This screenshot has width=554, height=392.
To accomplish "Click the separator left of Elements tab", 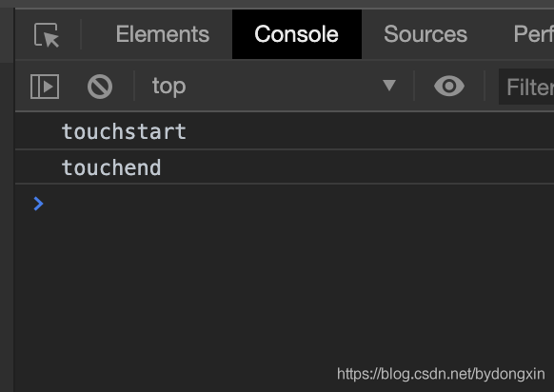I will click(81, 34).
